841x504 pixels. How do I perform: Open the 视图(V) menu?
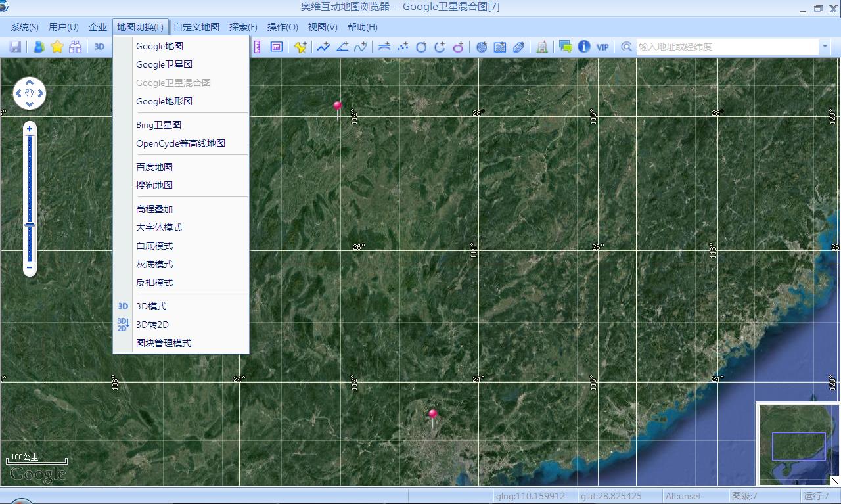pos(322,27)
